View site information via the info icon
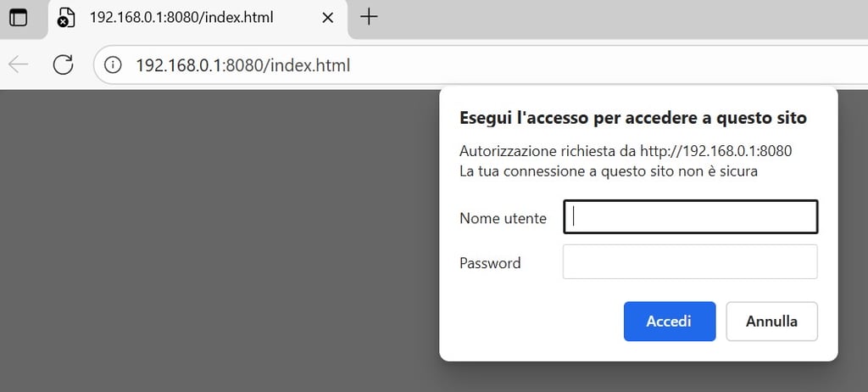Image resolution: width=868 pixels, height=392 pixels. [113, 65]
